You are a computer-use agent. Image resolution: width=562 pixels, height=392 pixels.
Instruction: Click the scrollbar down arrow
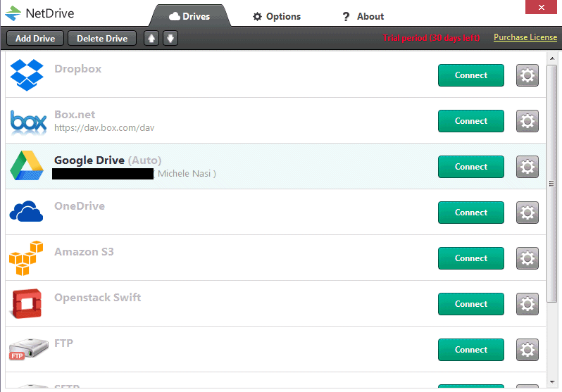point(552,382)
